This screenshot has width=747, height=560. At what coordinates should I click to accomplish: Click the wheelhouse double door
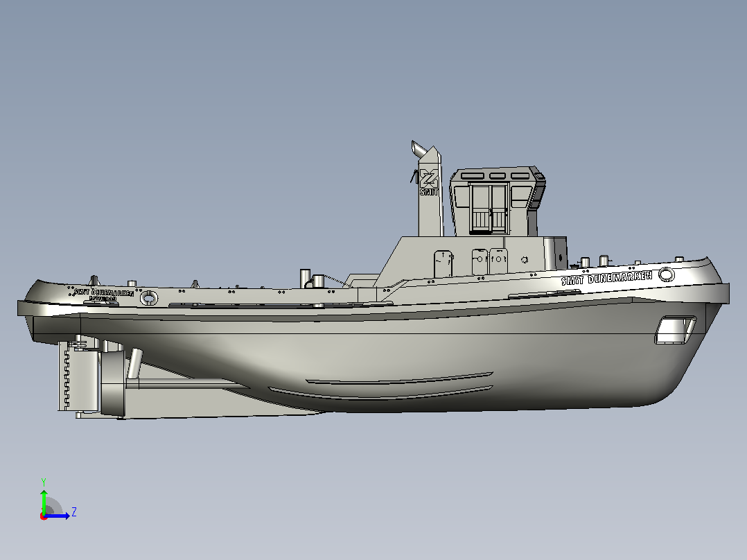(489, 209)
